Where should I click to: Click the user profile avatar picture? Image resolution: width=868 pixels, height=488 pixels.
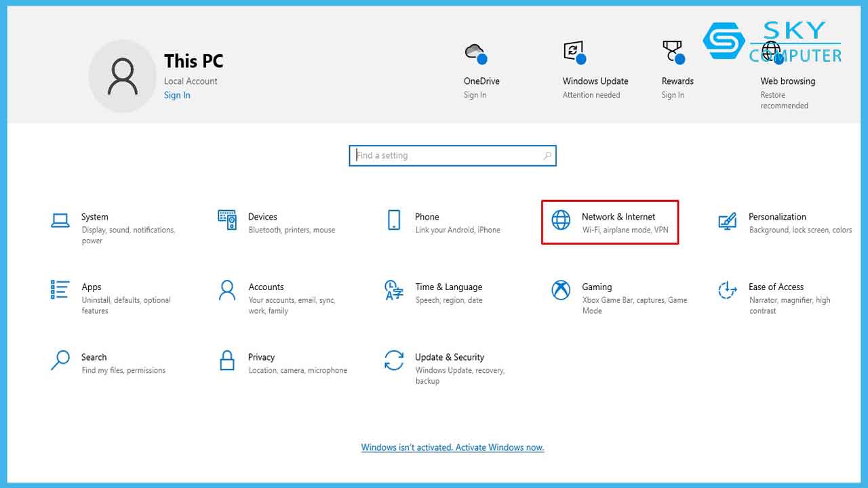(123, 76)
